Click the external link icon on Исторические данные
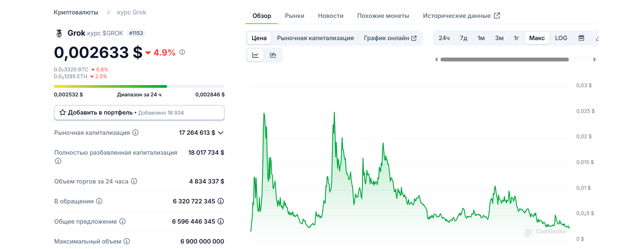The width and height of the screenshot is (644, 249). tap(497, 15)
